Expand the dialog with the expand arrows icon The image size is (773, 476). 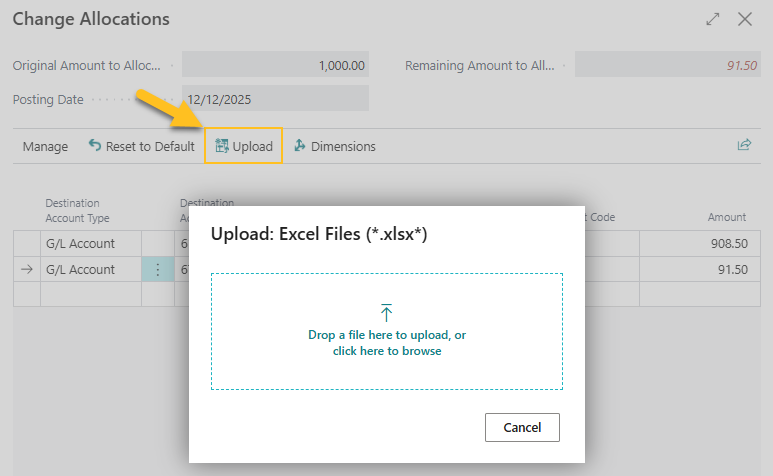click(x=713, y=19)
